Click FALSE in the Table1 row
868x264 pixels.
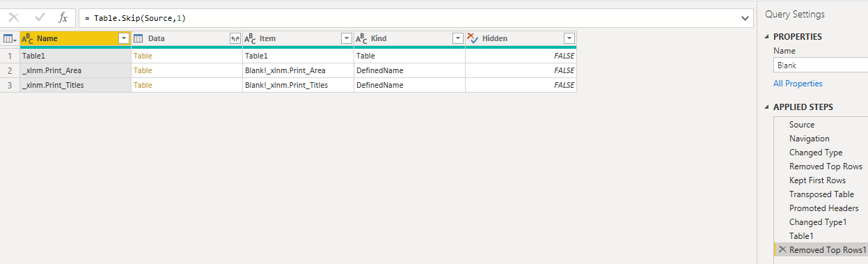coord(521,56)
